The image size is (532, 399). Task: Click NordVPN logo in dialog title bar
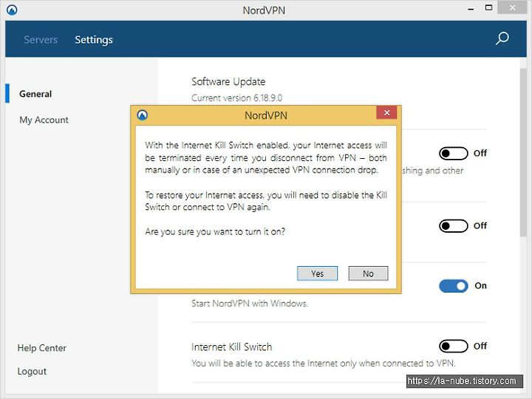[142, 115]
